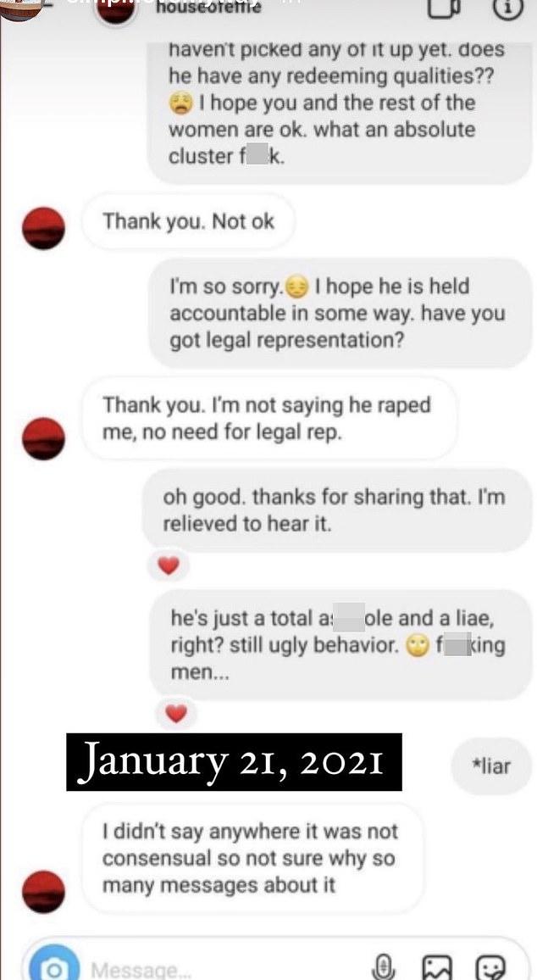Click heart reaction under 'relieved to hear it'
Image resolution: width=537 pixels, height=980 pixels.
[168, 566]
